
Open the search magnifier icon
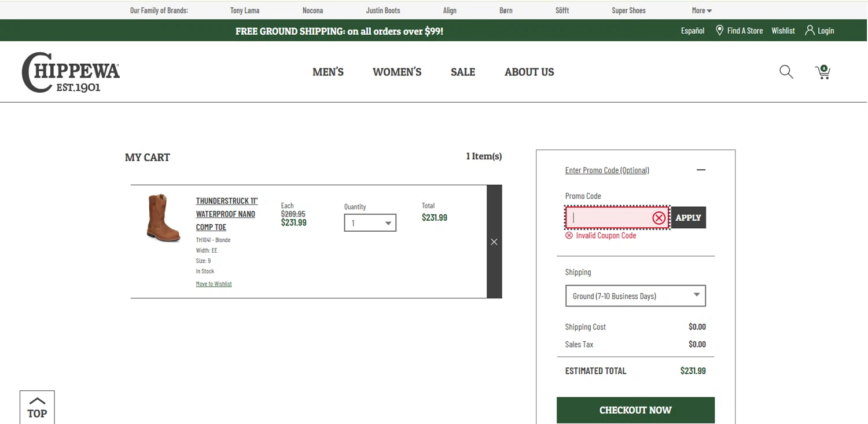786,72
